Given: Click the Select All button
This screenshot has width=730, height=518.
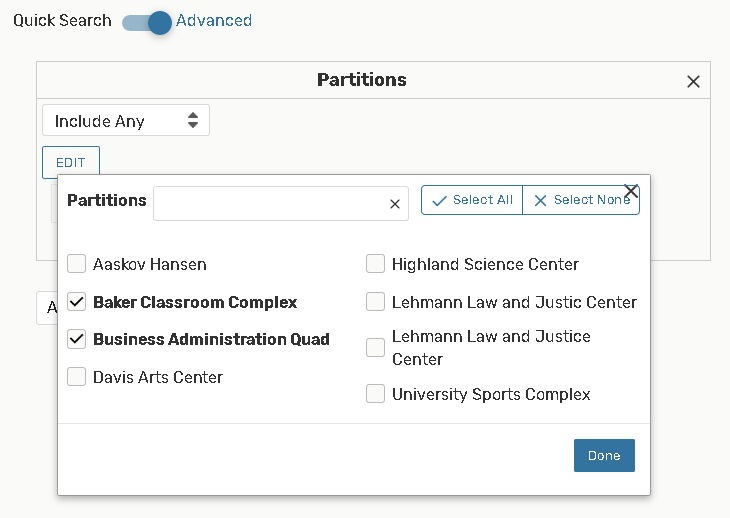Looking at the screenshot, I should click(472, 200).
